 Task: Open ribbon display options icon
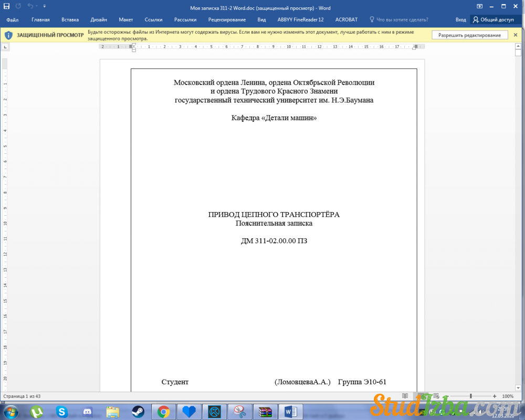479,6
